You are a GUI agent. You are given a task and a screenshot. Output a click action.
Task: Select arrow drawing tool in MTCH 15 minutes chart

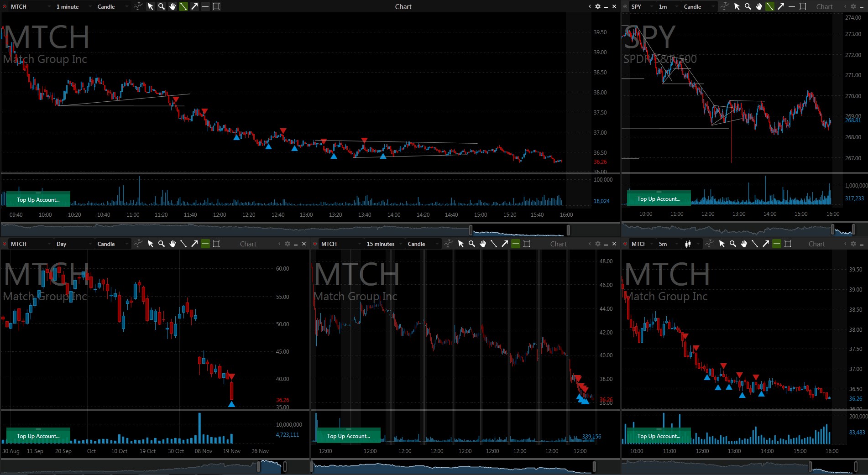click(x=505, y=244)
